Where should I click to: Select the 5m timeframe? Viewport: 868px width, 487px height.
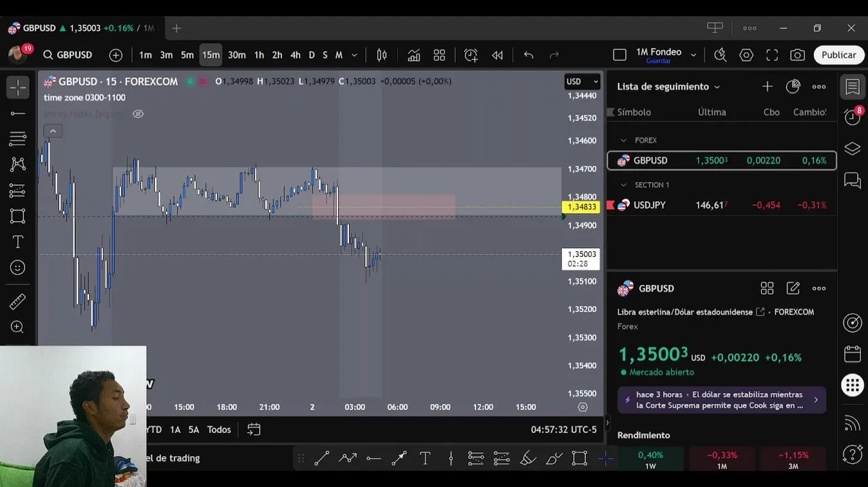(187, 55)
